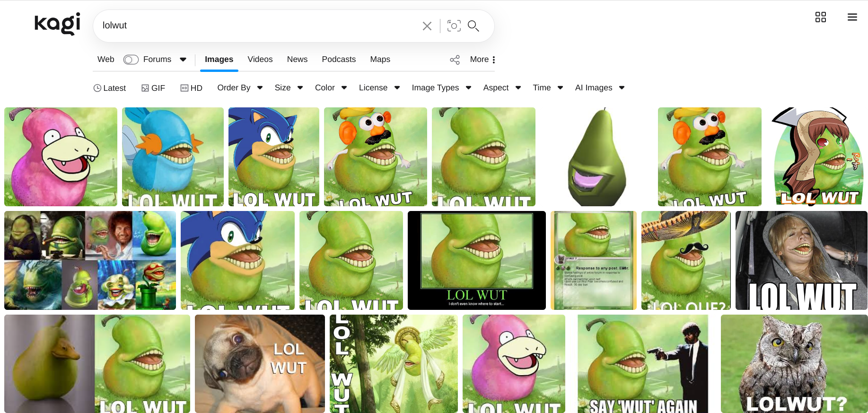Screen dimensions: 868x413
Task: Clear the search query with X icon
Action: pos(427,26)
